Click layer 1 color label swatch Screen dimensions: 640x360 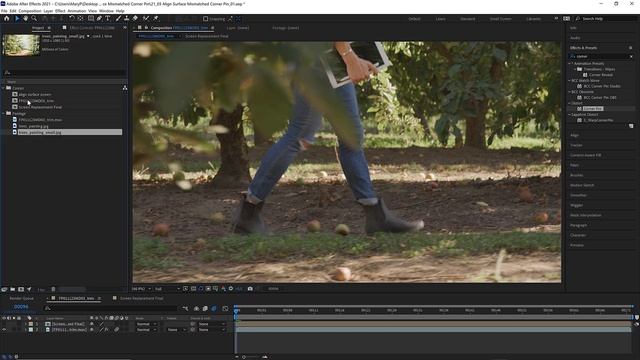coord(31,324)
